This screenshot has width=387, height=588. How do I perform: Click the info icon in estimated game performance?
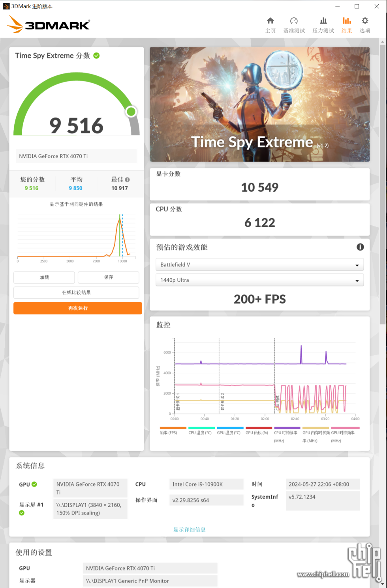360,247
